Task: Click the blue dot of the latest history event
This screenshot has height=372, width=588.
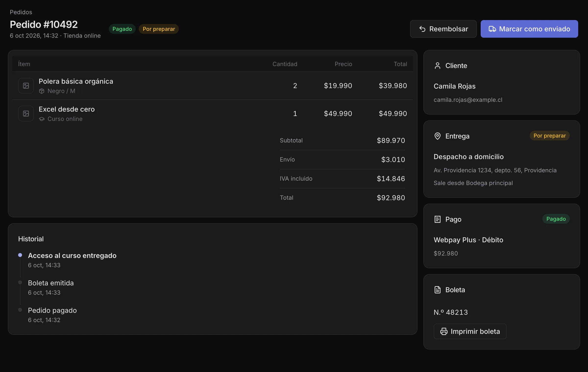Action: point(20,255)
